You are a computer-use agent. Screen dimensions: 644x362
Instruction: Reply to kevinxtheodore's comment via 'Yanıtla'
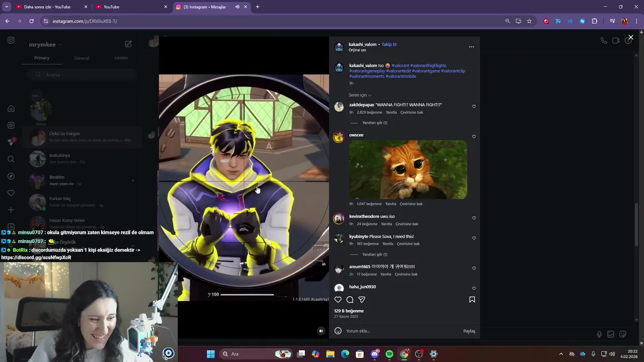(386, 224)
